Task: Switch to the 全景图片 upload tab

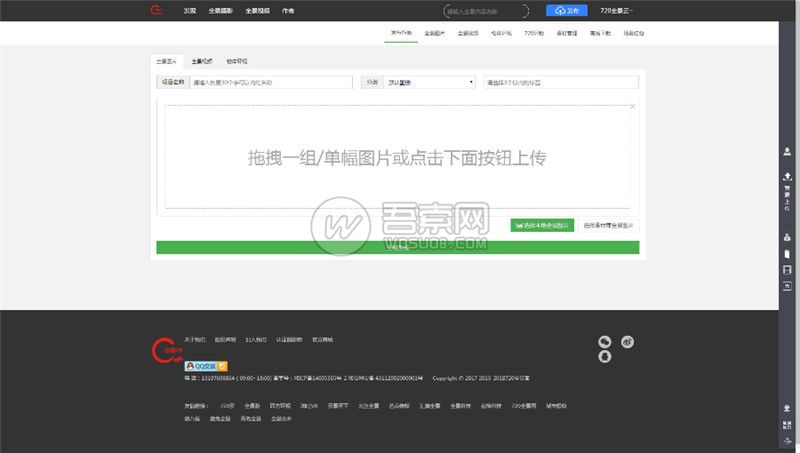Action: point(166,61)
